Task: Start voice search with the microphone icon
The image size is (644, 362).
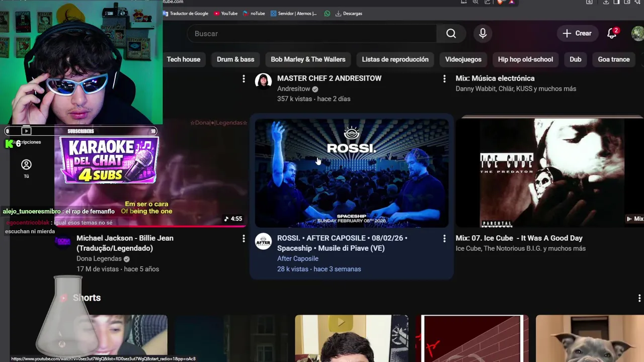Action: click(482, 33)
